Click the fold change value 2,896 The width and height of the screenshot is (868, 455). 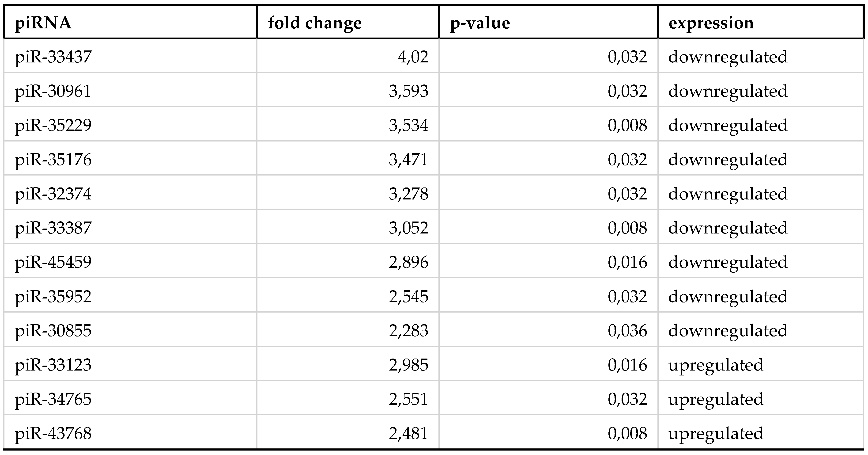pos(408,262)
